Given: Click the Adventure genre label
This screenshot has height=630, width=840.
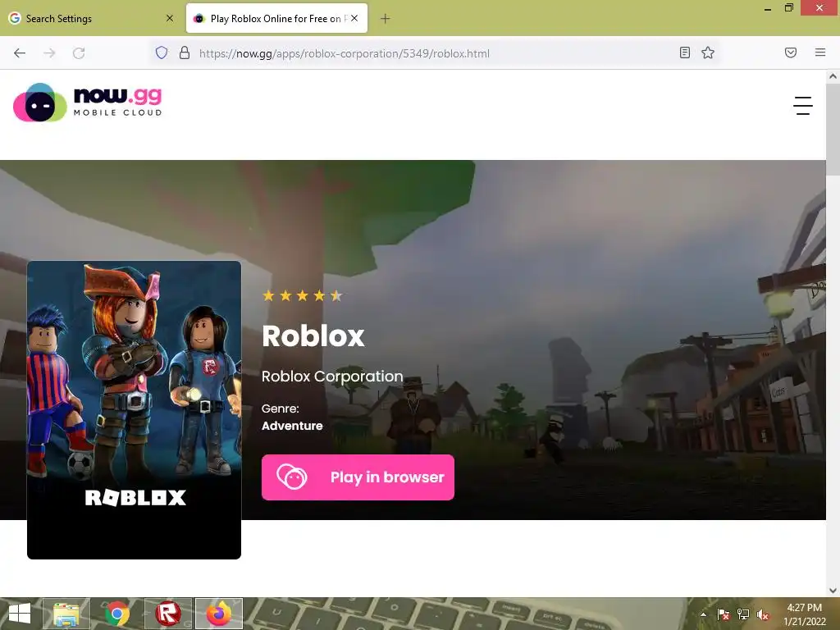Looking at the screenshot, I should pyautogui.click(x=292, y=426).
